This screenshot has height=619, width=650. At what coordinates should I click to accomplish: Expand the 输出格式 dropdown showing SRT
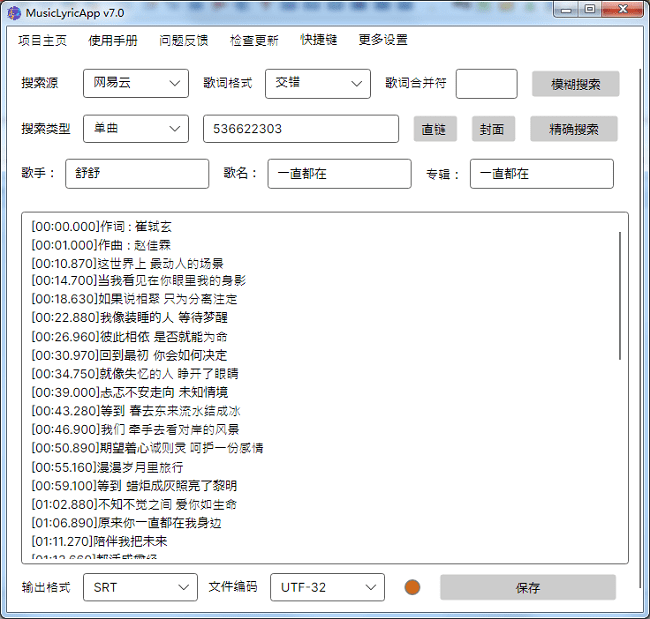[140, 587]
